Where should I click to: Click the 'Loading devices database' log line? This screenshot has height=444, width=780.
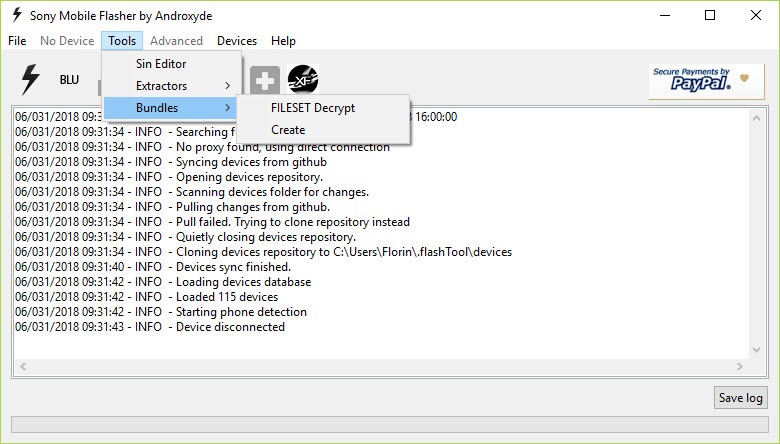163,282
